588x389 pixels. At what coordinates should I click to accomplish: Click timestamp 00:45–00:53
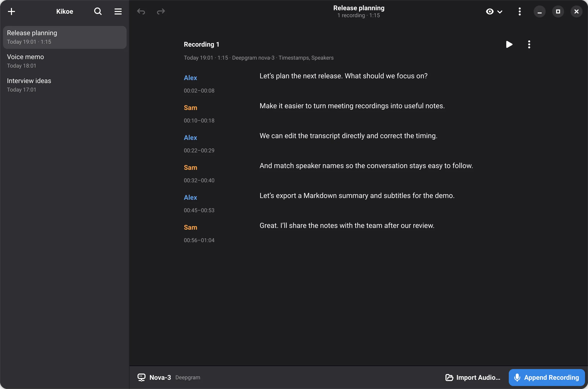199,210
